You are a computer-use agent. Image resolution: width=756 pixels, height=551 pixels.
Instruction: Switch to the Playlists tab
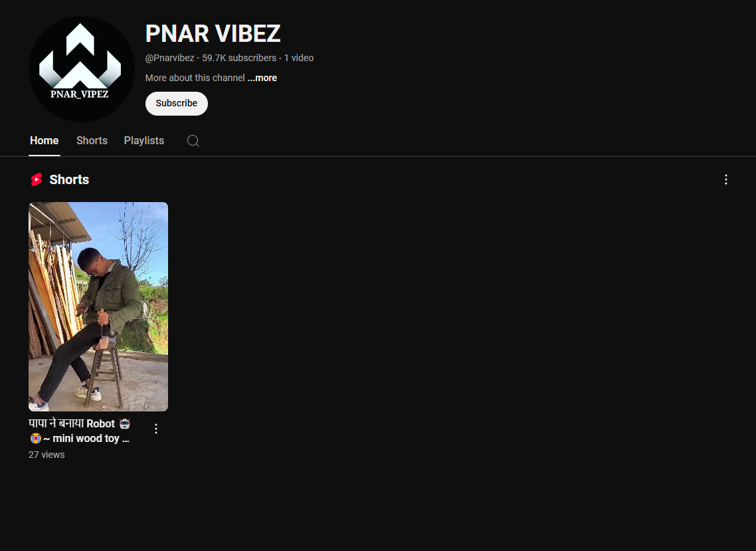pos(144,141)
